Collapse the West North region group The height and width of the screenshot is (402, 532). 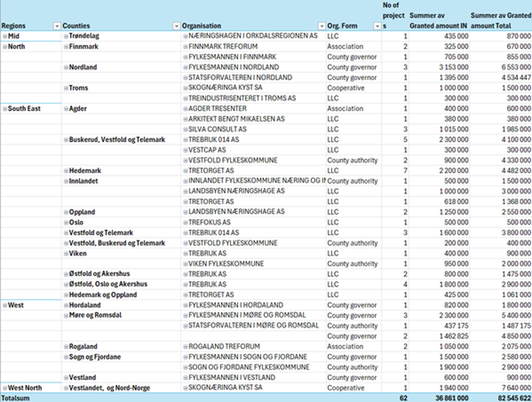pyautogui.click(x=5, y=388)
